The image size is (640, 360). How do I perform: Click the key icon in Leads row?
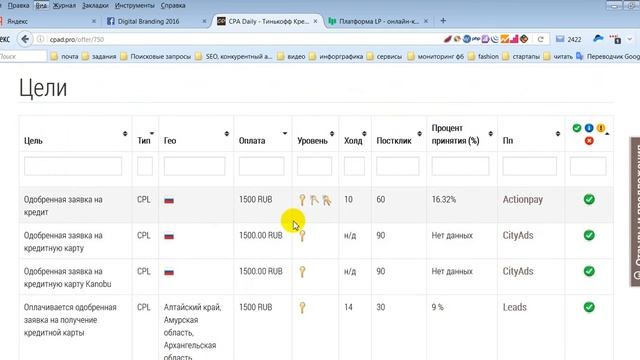(302, 307)
